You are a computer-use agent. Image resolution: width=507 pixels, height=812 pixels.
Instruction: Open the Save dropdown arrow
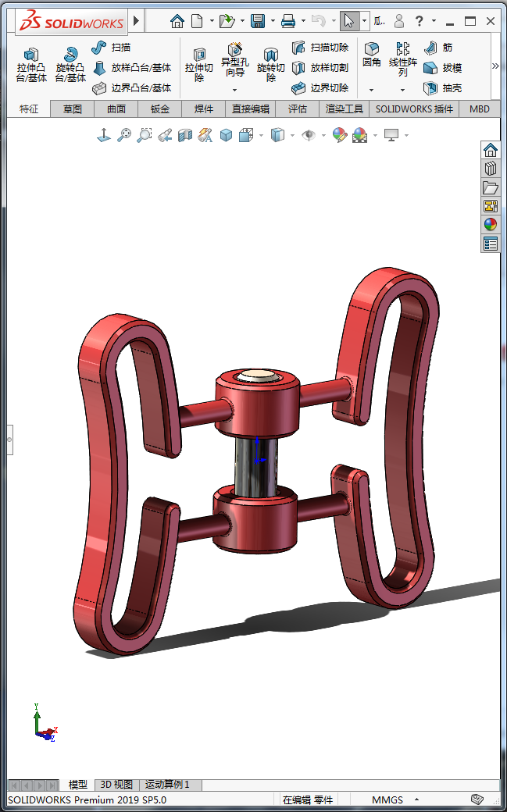(273, 21)
